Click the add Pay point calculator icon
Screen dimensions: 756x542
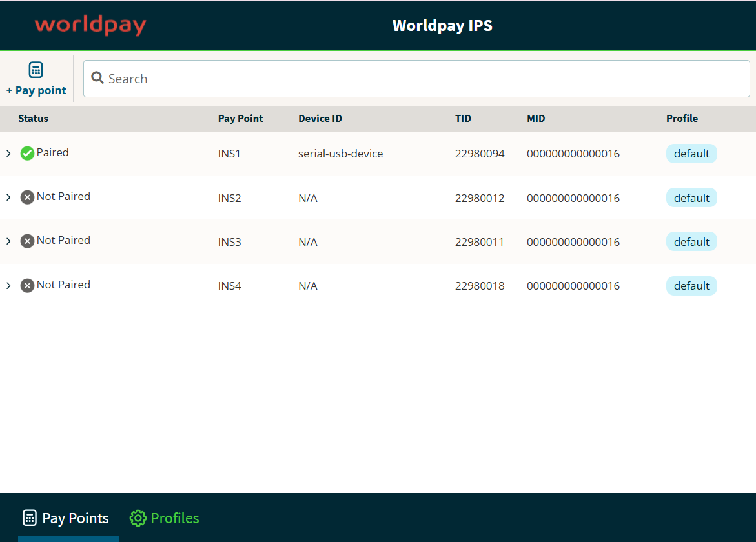click(36, 70)
